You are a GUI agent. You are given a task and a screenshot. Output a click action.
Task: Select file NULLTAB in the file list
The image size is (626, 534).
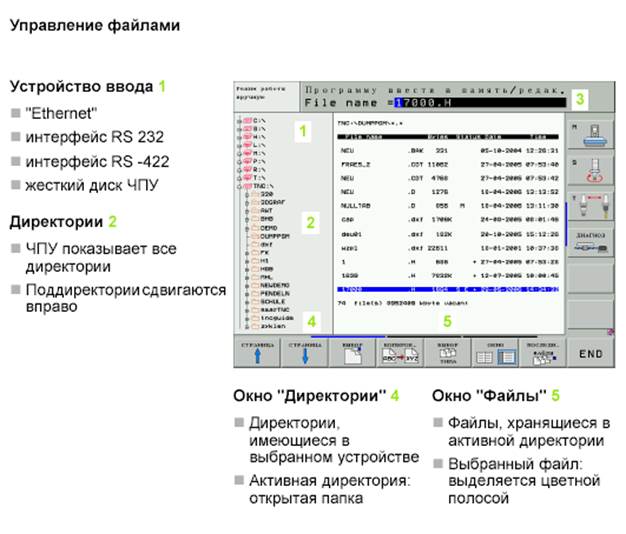click(449, 206)
